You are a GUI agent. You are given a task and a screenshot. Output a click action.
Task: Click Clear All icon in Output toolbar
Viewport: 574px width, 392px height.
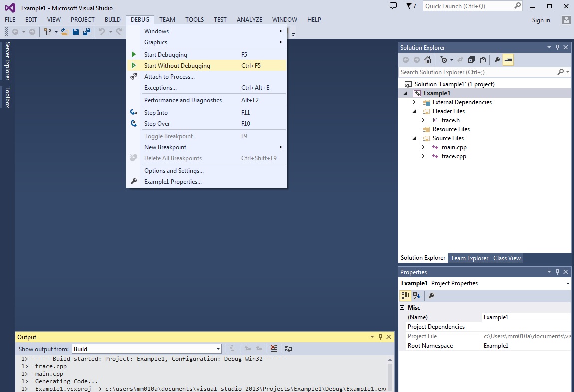pos(274,349)
